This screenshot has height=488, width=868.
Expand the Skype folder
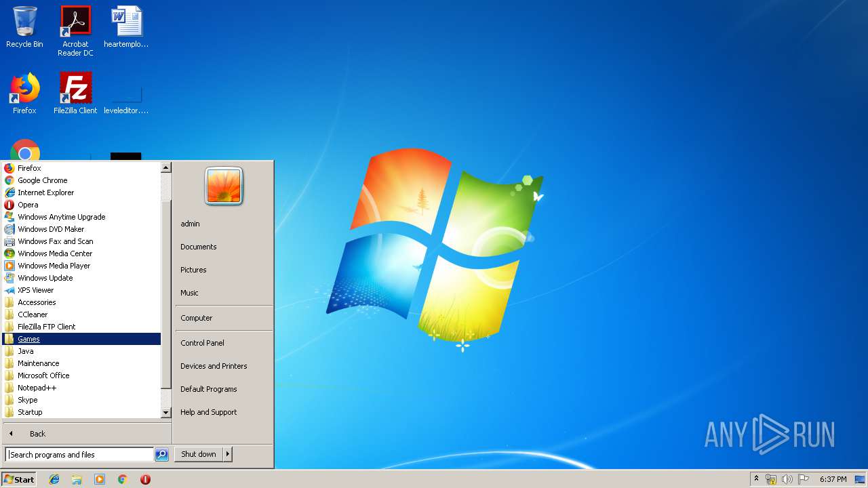coord(81,400)
